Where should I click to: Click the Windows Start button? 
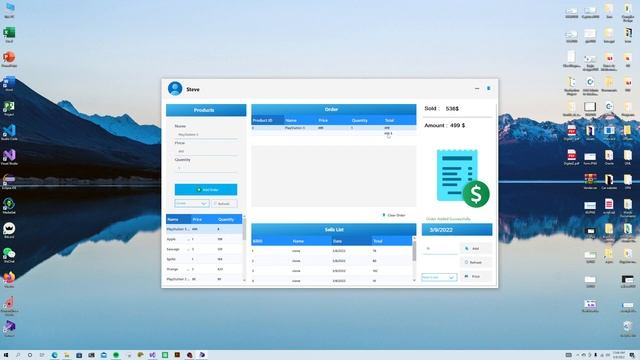click(x=6, y=355)
